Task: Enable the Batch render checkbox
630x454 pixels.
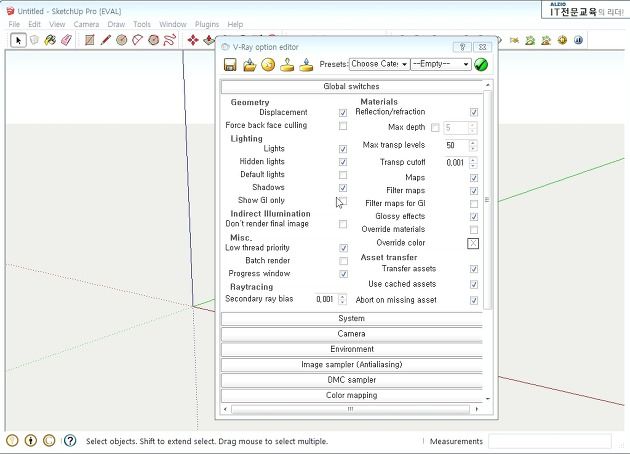Action: pyautogui.click(x=343, y=261)
